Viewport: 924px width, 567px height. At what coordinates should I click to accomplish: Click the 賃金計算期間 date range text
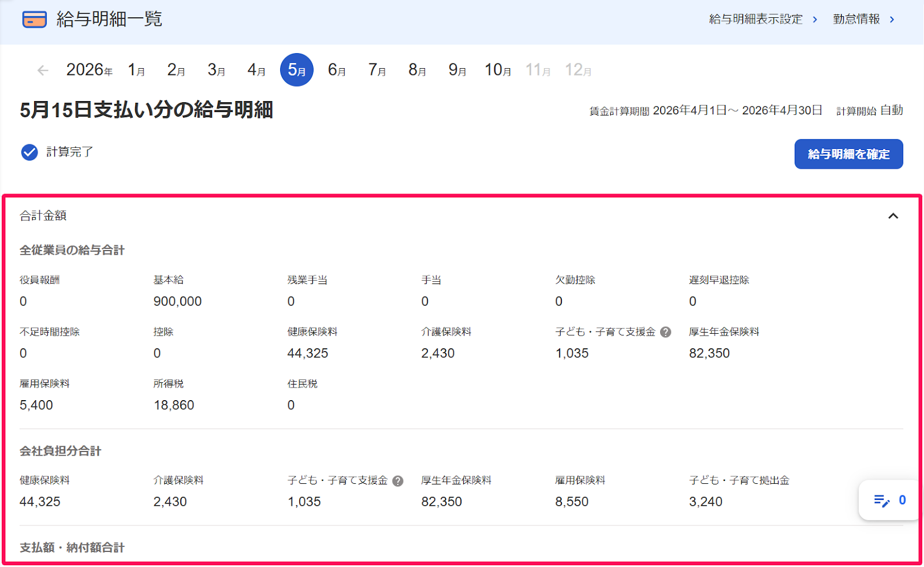706,110
